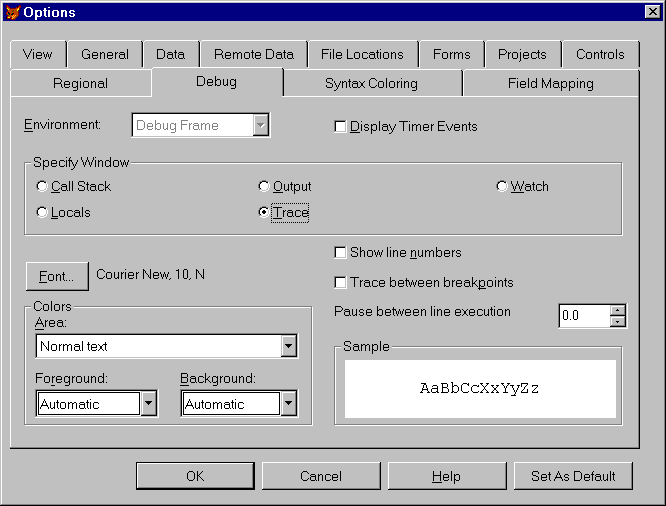Viewport: 666px width, 506px height.
Task: Increase the pause between line execution value
Action: tap(618, 310)
